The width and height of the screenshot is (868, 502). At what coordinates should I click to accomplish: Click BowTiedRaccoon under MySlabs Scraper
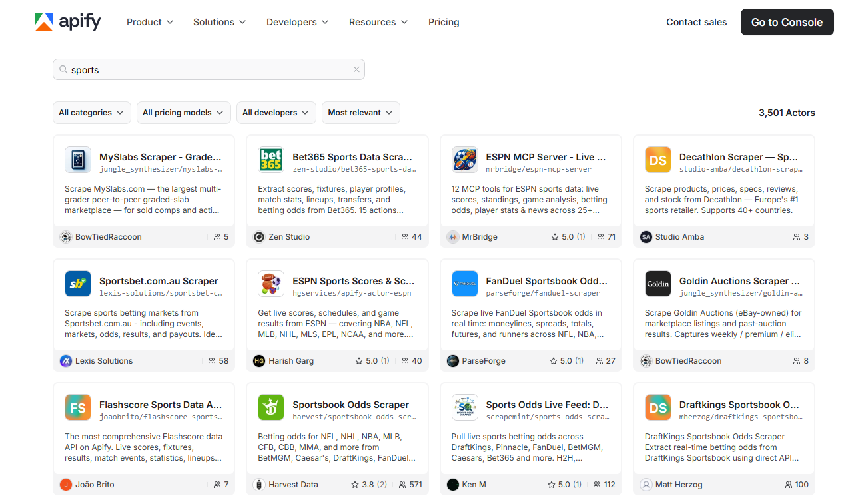[x=109, y=237]
